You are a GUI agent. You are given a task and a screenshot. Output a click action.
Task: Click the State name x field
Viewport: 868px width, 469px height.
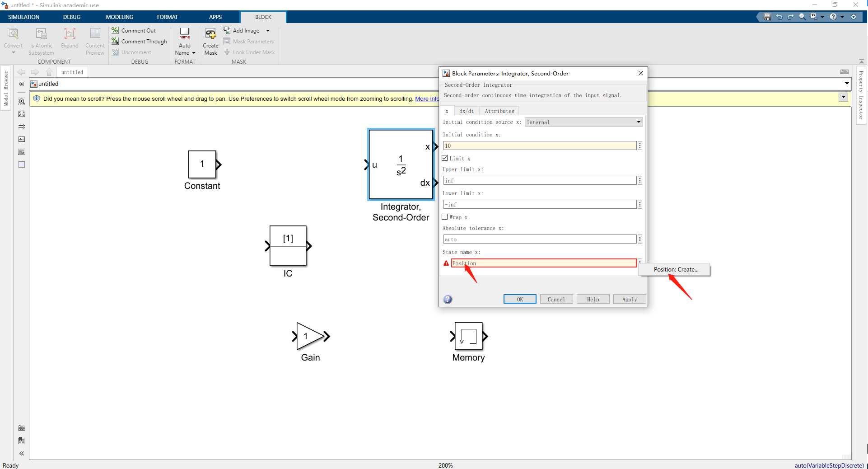[544, 263]
